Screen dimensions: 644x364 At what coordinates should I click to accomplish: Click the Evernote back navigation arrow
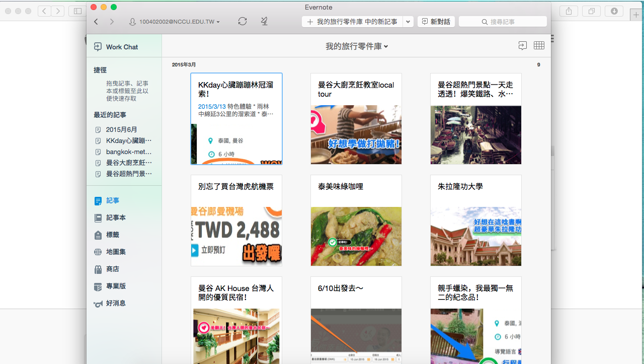(x=96, y=22)
